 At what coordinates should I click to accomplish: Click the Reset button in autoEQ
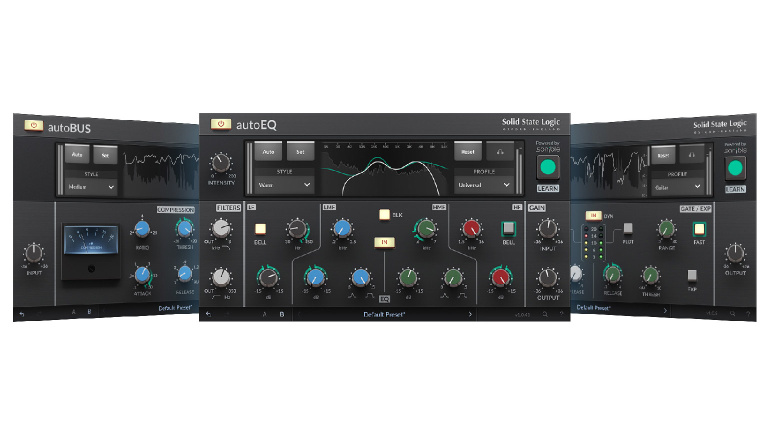tap(468, 153)
